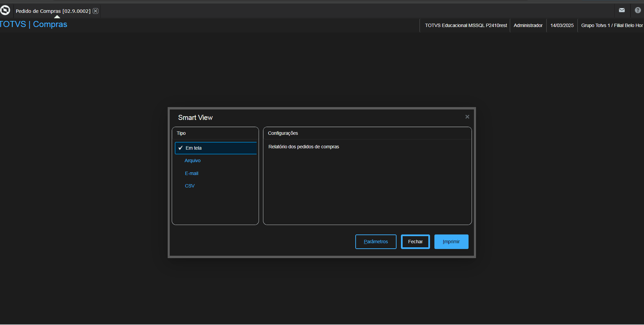Click Relatório dos pedidos de compras text
Viewport: 644px width, 325px height.
[304, 147]
